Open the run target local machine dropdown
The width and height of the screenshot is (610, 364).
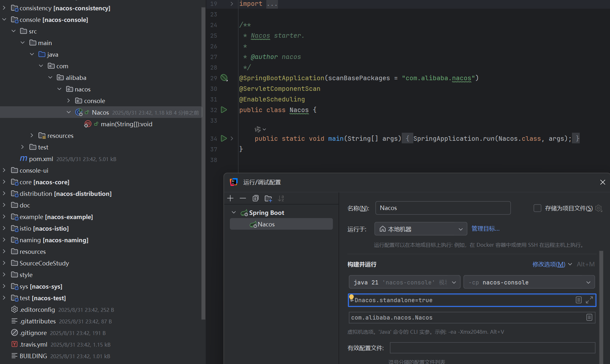pyautogui.click(x=420, y=229)
